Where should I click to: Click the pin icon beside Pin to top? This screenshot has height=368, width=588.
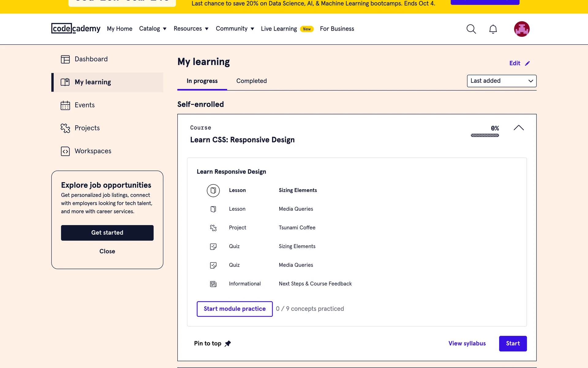click(228, 344)
